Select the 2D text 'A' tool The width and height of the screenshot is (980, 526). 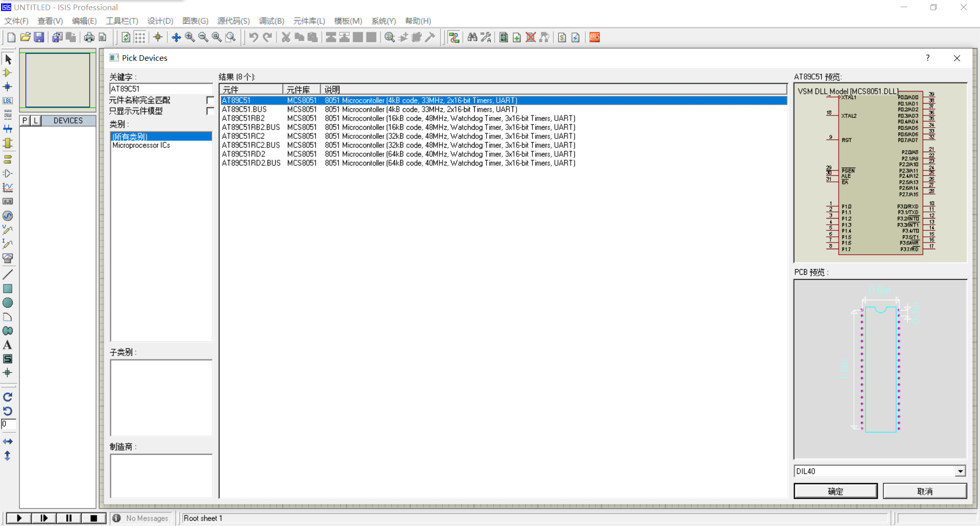tap(8, 345)
